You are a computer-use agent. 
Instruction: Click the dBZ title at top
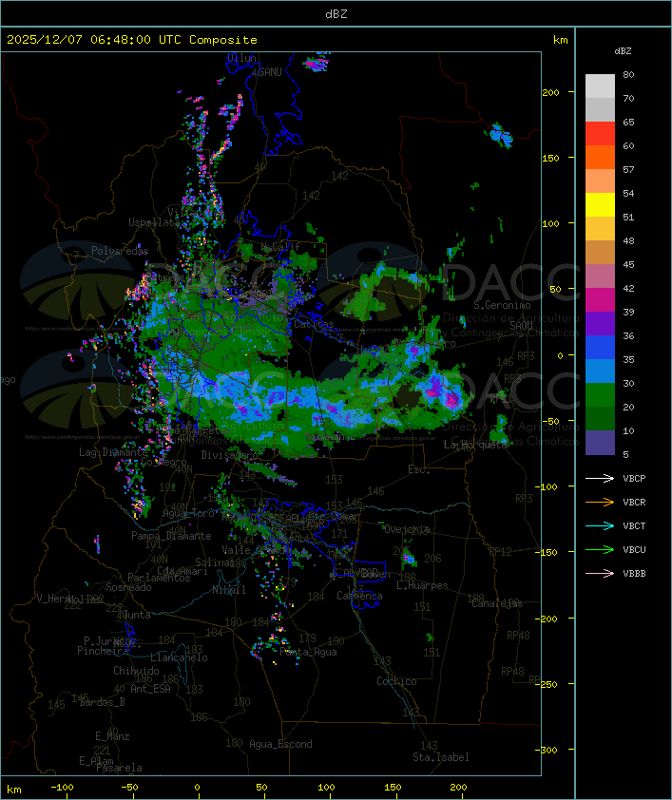[x=336, y=14]
